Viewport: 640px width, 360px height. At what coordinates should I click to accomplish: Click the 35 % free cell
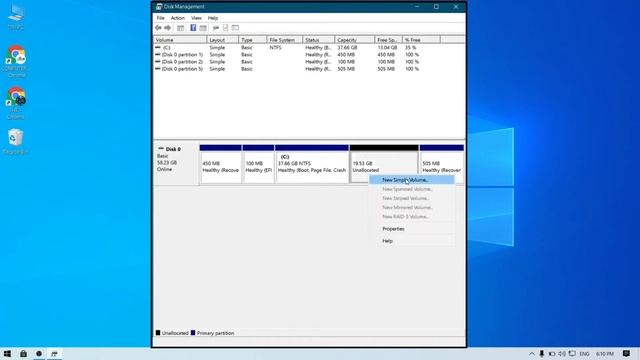[x=411, y=48]
